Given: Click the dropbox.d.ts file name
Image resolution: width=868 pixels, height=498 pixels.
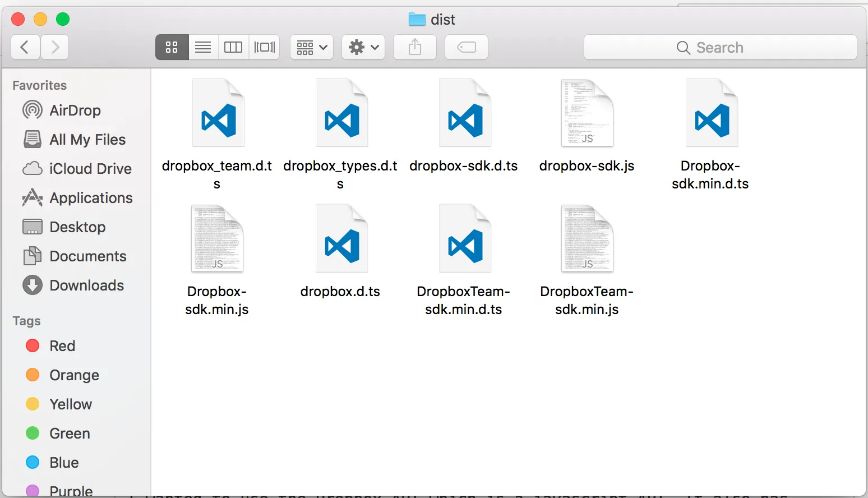Looking at the screenshot, I should point(340,292).
